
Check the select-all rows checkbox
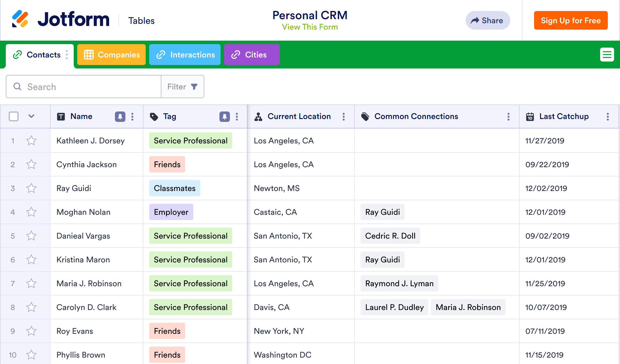pos(14,116)
